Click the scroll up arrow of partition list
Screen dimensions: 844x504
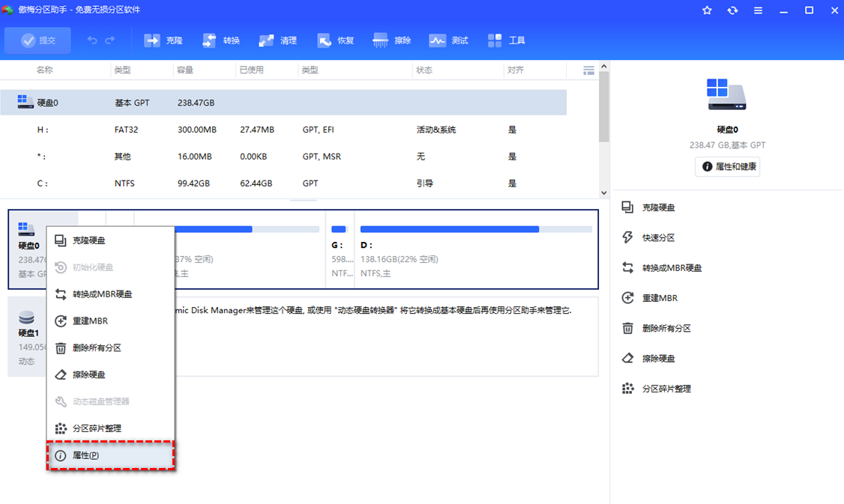604,66
